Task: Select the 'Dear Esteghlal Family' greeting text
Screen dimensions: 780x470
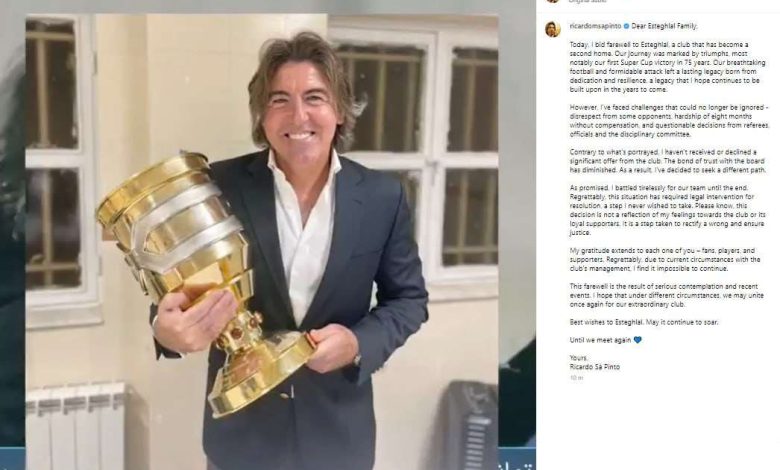Action: coord(665,26)
